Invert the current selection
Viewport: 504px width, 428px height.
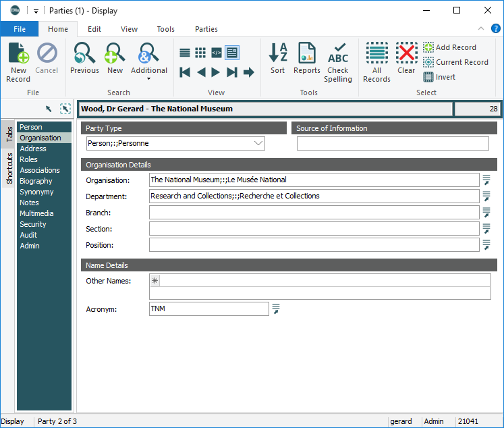pos(439,77)
